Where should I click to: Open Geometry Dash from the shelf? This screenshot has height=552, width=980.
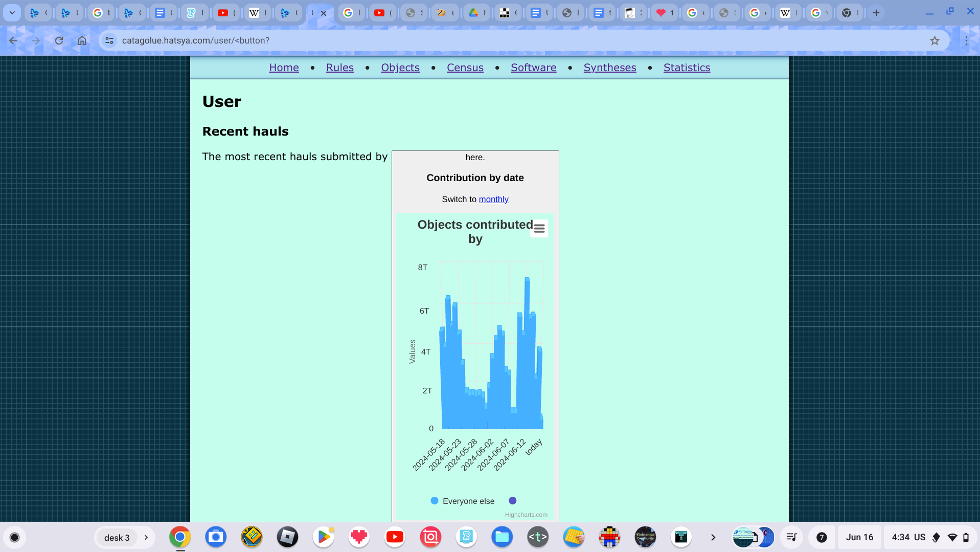pyautogui.click(x=252, y=537)
